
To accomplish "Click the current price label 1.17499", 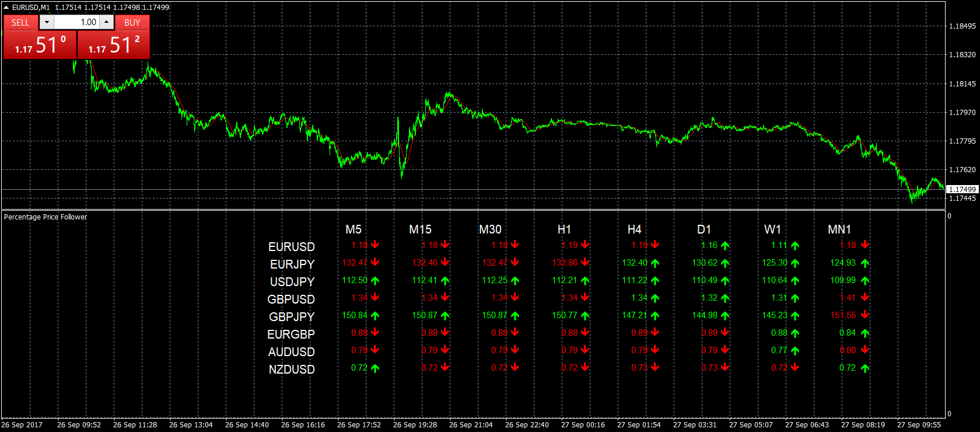I will pyautogui.click(x=962, y=189).
